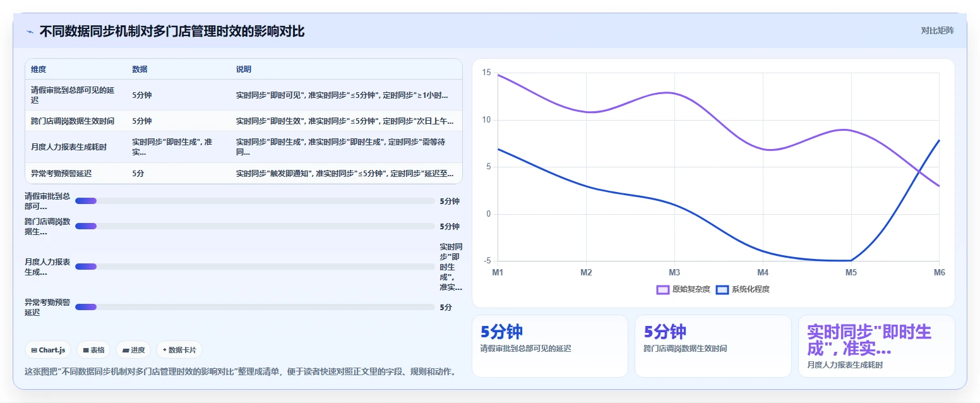This screenshot has height=403, width=980.
Task: Click the 异常考勤预警延迟 progress bar
Action: [254, 307]
